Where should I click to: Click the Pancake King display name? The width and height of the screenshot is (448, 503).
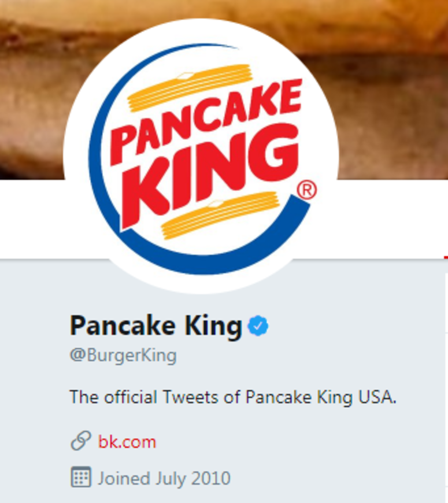point(156,326)
